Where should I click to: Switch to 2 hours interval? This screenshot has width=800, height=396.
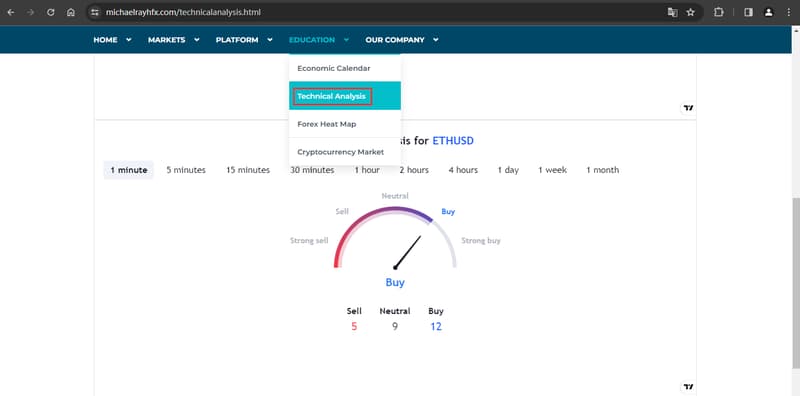(414, 170)
